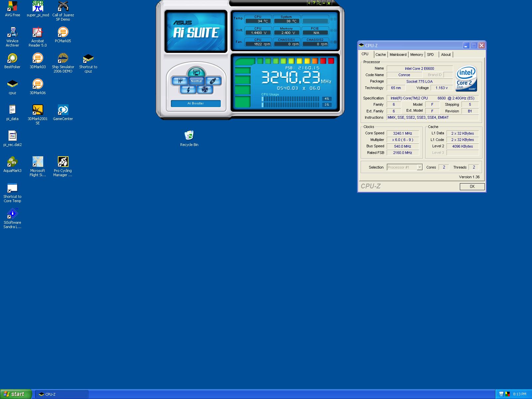Open the SiSoftware Sandra desktop icon
Screen dimensions: 532x399
12,218
